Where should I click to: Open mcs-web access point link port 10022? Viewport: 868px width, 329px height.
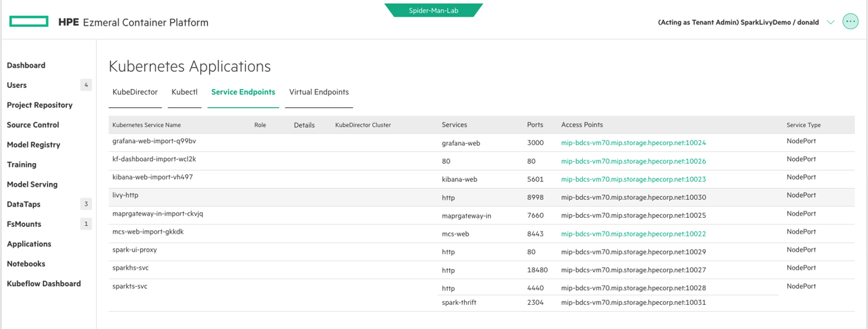[633, 234]
